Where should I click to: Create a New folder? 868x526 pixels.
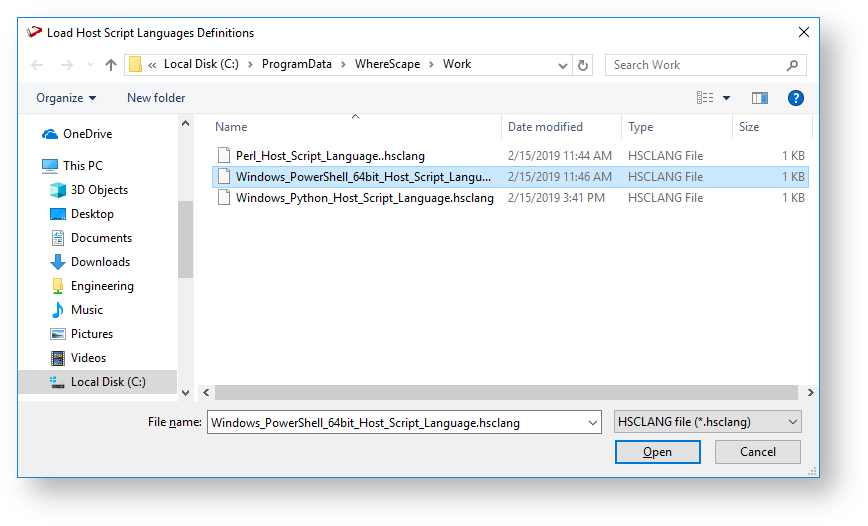click(x=156, y=98)
